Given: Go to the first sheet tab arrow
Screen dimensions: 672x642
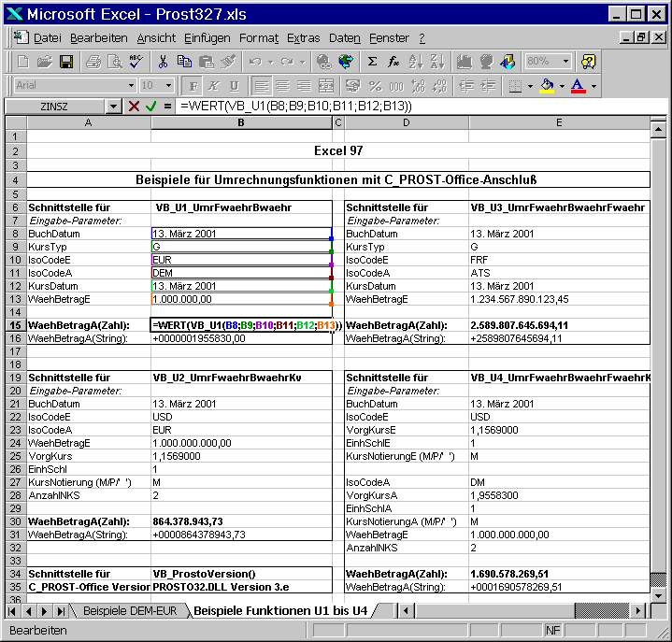Looking at the screenshot, I should coord(12,611).
